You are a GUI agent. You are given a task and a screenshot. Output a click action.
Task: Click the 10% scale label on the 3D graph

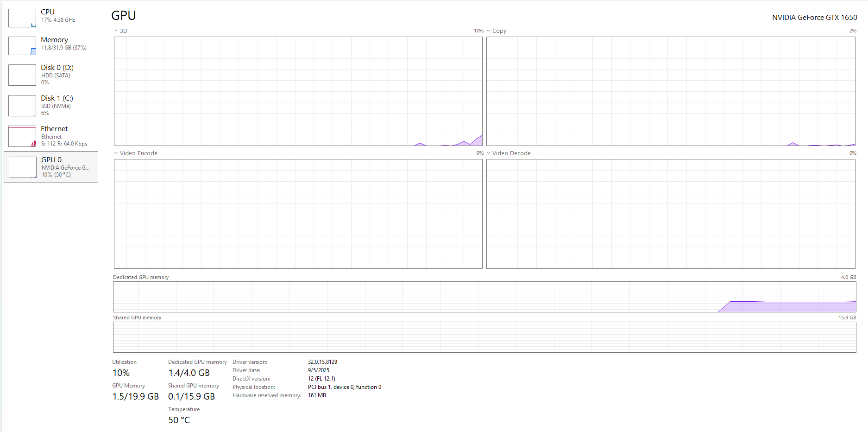pos(478,31)
